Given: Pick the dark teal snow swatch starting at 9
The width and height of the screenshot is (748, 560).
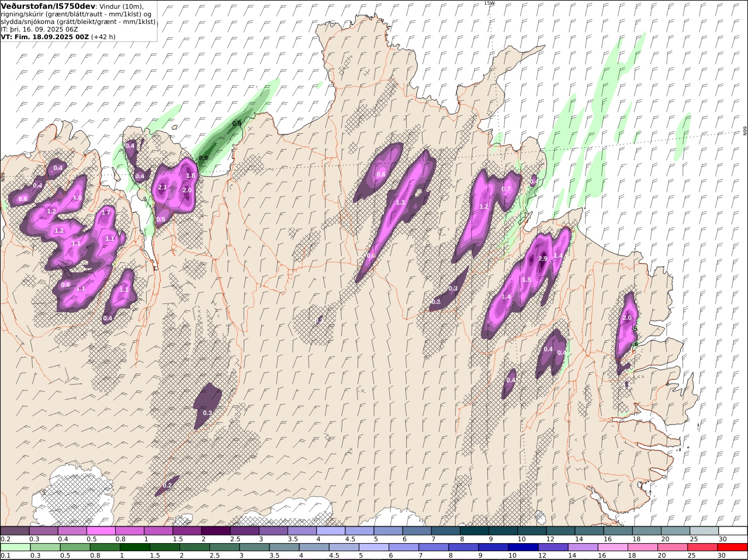Looking at the screenshot, I should click(x=503, y=531).
